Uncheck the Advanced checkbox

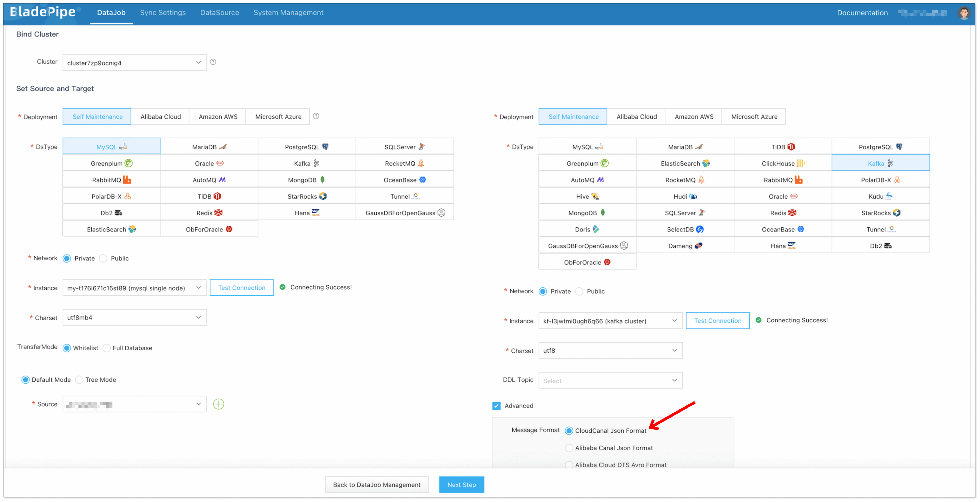pos(496,406)
